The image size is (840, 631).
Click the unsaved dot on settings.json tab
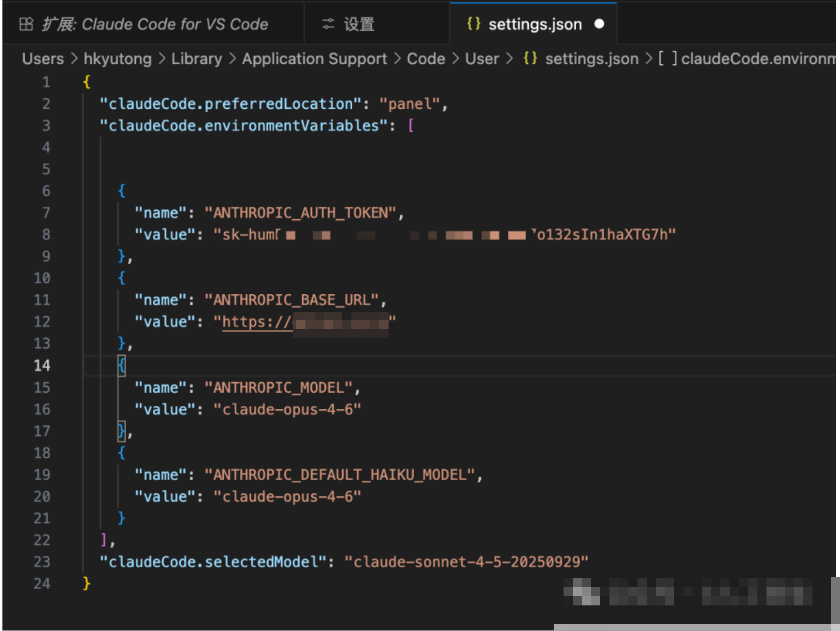point(599,24)
